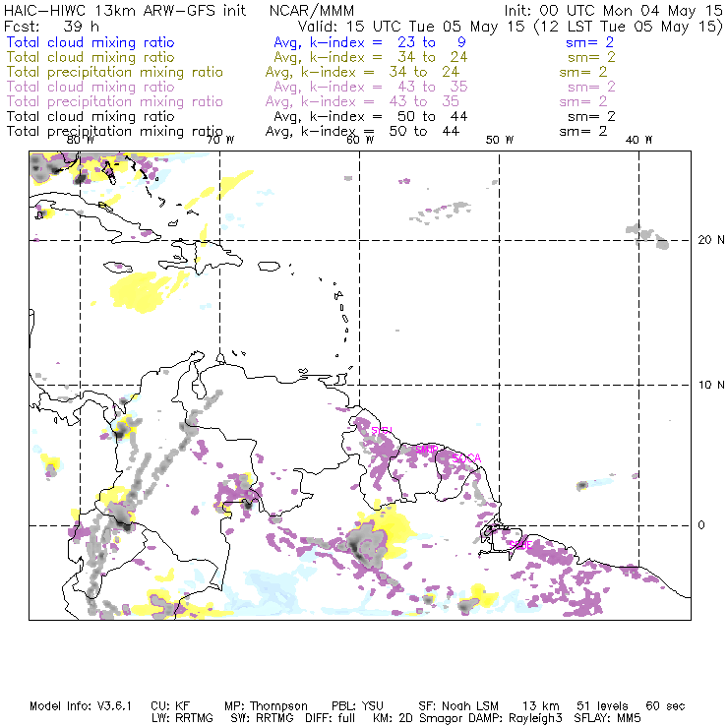Click the "40 W" longitude label
The image size is (728, 728).
pyautogui.click(x=638, y=140)
